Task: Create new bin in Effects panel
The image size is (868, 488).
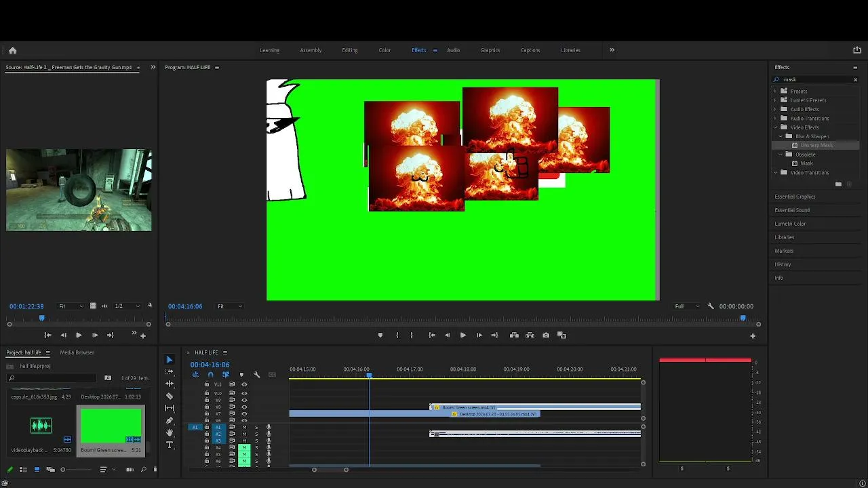Action: click(x=838, y=184)
